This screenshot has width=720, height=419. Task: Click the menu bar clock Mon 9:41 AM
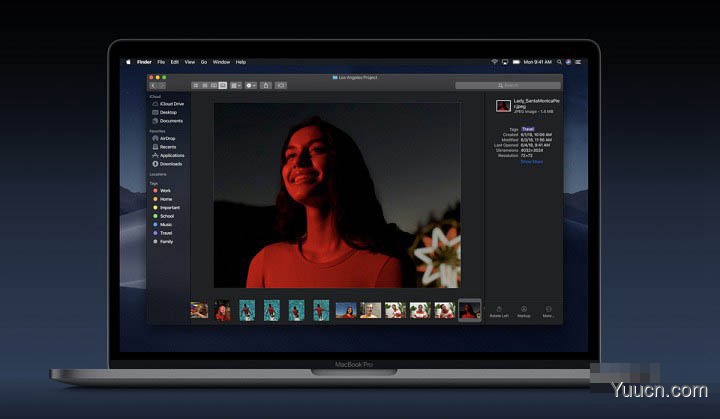538,62
